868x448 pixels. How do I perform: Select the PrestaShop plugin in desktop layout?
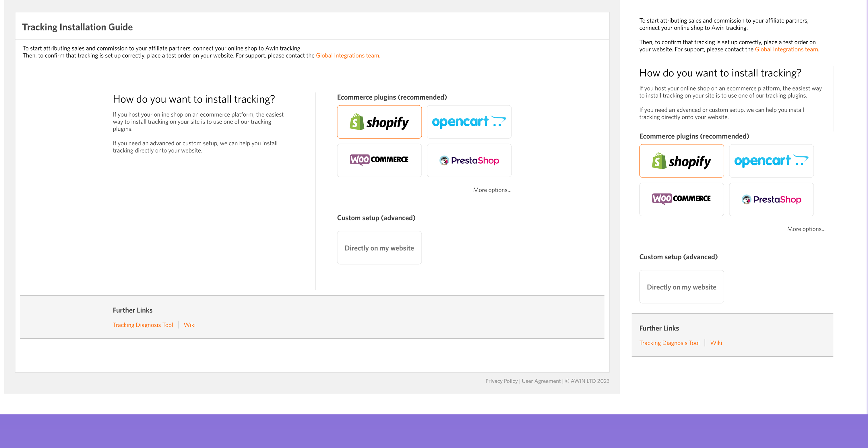coord(469,160)
